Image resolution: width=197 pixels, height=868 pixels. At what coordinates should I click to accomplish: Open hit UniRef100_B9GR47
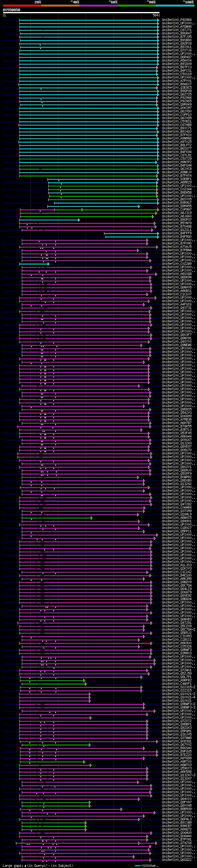coord(177,33)
